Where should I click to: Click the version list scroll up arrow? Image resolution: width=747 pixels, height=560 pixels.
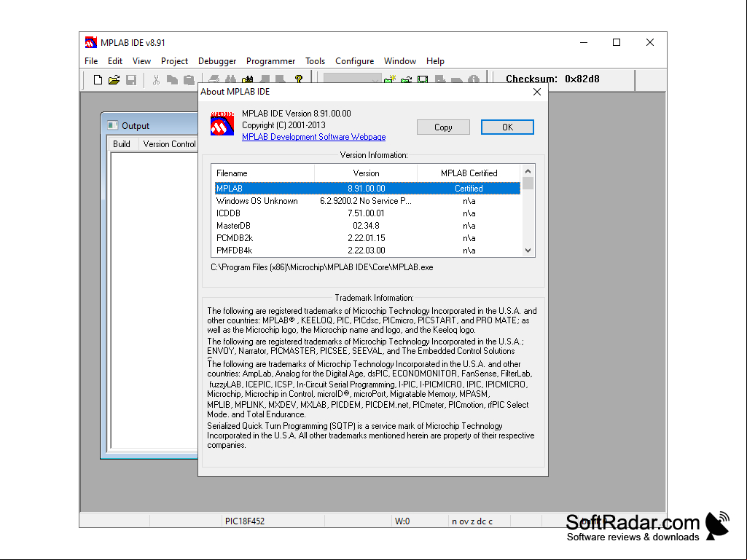[x=528, y=171]
